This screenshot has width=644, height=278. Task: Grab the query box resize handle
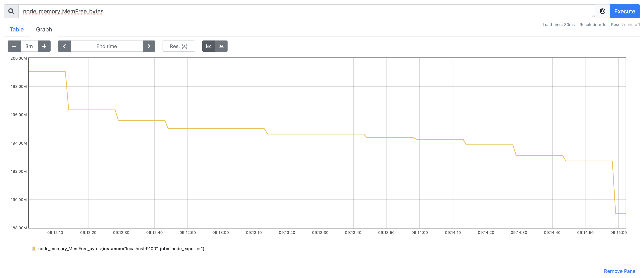click(x=593, y=16)
